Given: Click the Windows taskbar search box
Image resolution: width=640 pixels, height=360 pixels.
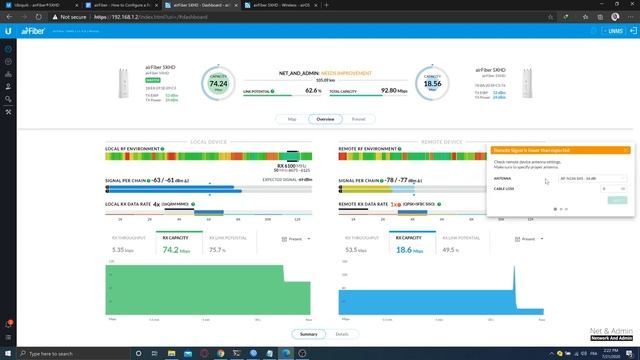Looking at the screenshot, I should tap(73, 353).
